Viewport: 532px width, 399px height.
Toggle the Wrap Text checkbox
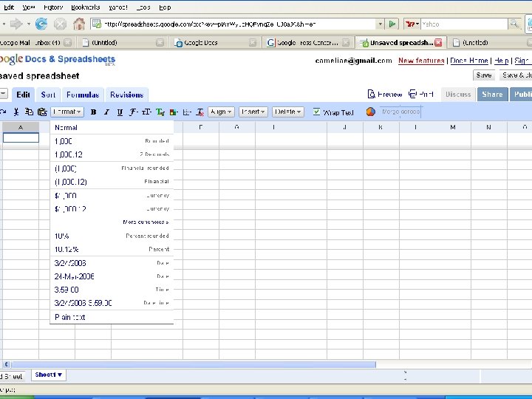click(316, 112)
